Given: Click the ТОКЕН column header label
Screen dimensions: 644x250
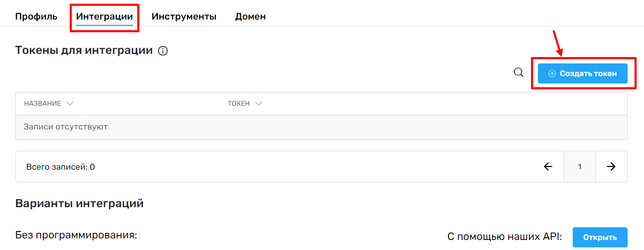Looking at the screenshot, I should (239, 104).
